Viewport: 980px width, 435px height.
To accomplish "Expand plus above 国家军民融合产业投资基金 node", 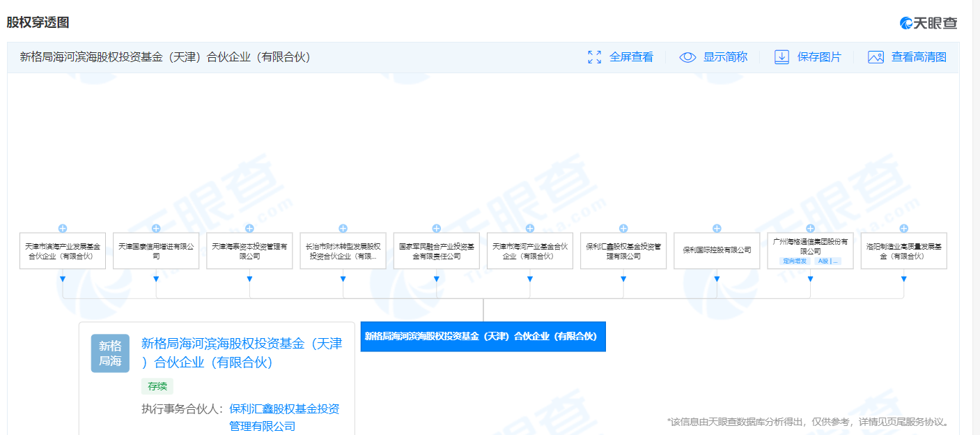I will [x=437, y=228].
